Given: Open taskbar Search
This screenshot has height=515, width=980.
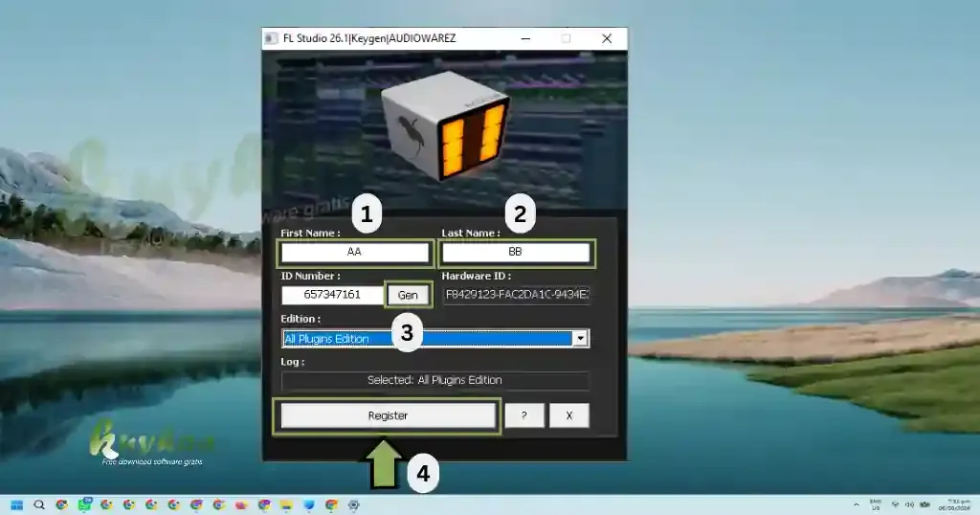Looking at the screenshot, I should tap(39, 505).
